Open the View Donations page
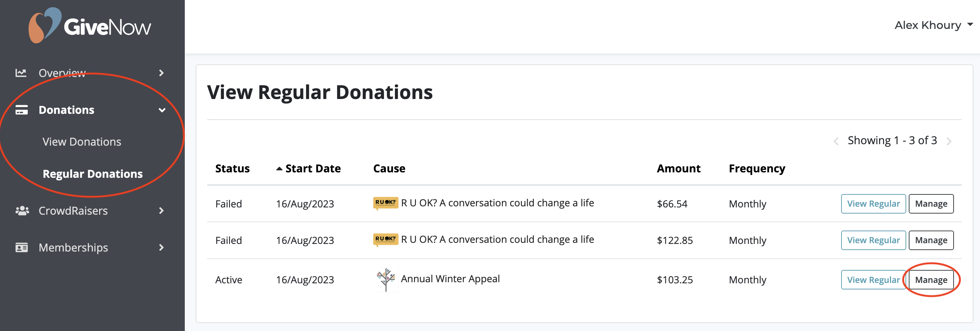980x331 pixels. coord(82,141)
